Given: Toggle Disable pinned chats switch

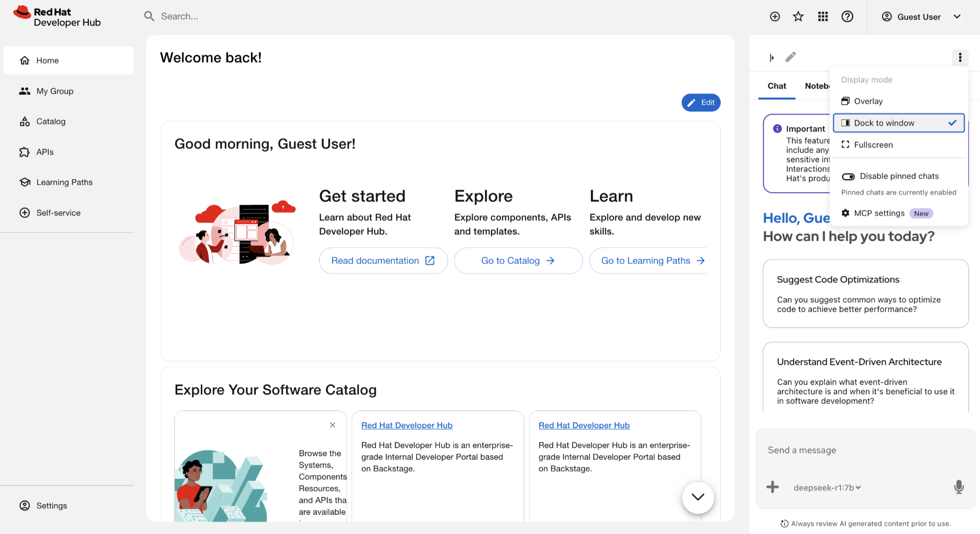Looking at the screenshot, I should [x=848, y=177].
